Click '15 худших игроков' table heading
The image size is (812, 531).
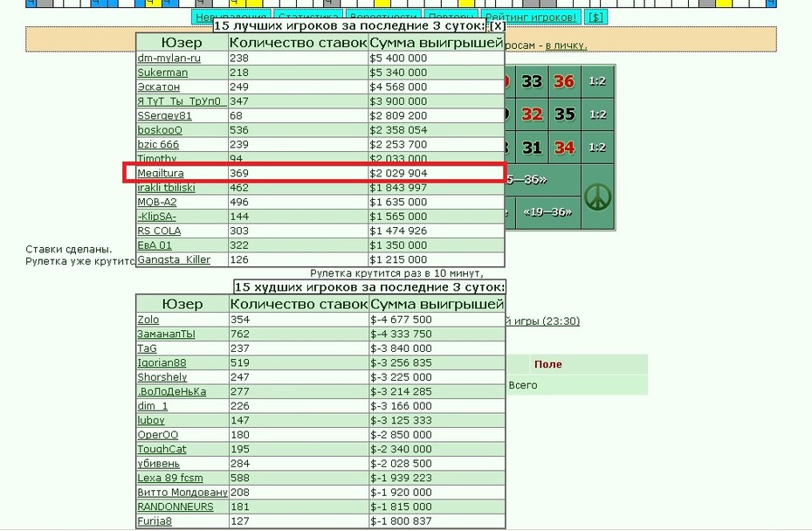(369, 287)
